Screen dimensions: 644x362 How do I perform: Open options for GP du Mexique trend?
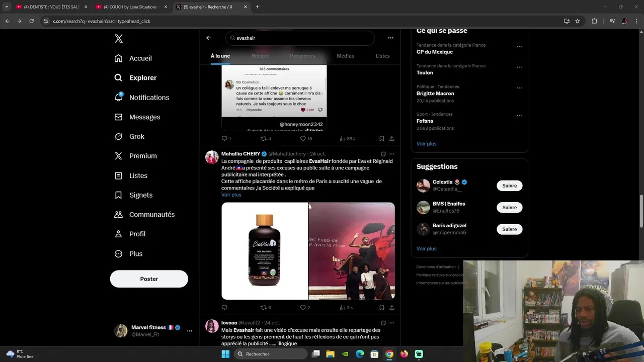pos(519,46)
